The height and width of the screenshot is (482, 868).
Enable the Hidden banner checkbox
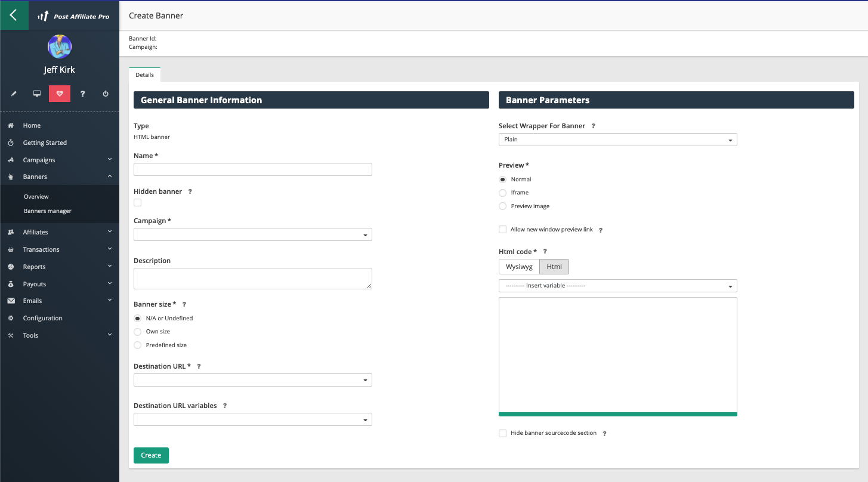137,202
